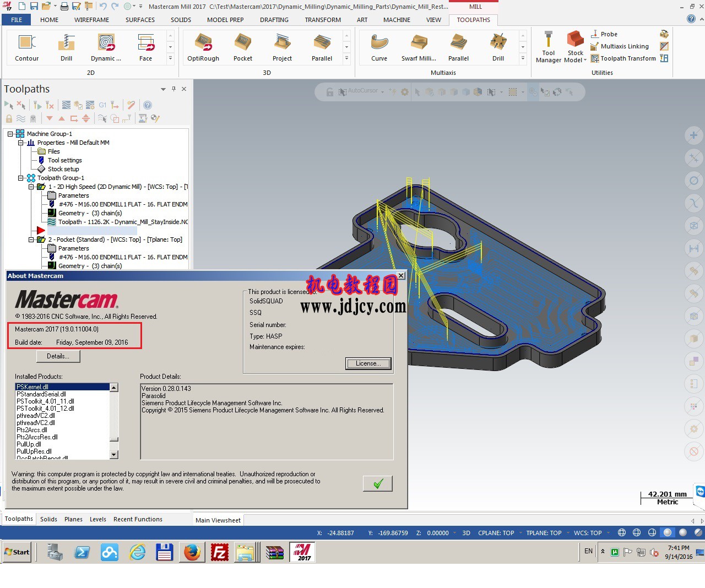Toggle toolpath display wave icon

[x=21, y=118]
